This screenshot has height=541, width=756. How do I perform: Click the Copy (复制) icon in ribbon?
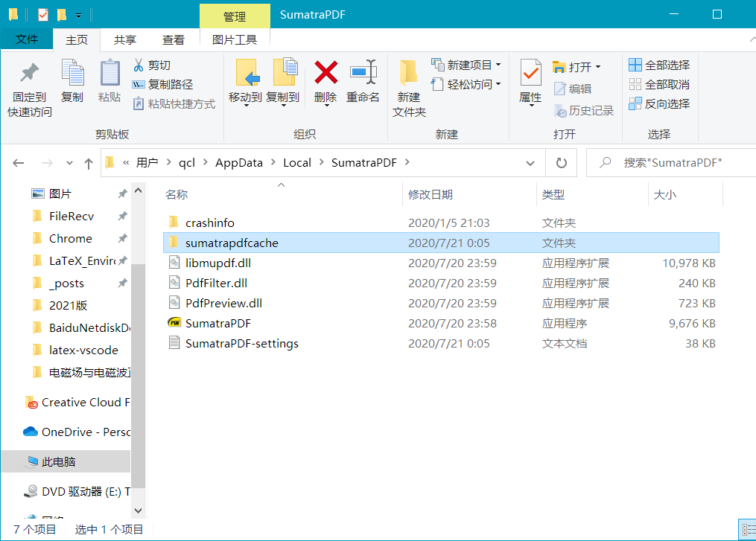(x=72, y=73)
